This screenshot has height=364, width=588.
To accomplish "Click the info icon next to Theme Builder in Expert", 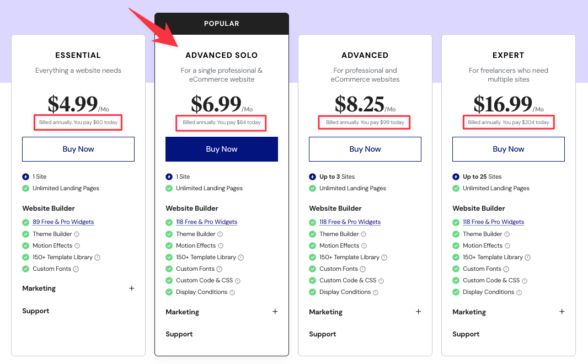I will [x=506, y=234].
